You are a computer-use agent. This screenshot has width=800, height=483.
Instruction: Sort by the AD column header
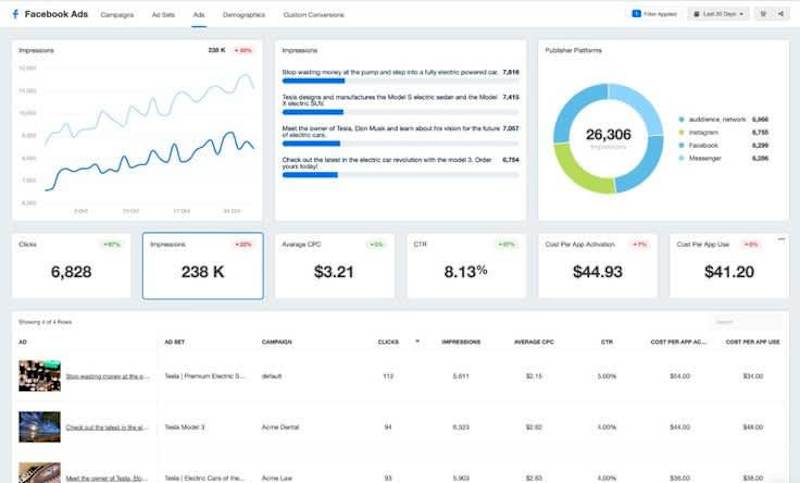click(x=22, y=342)
